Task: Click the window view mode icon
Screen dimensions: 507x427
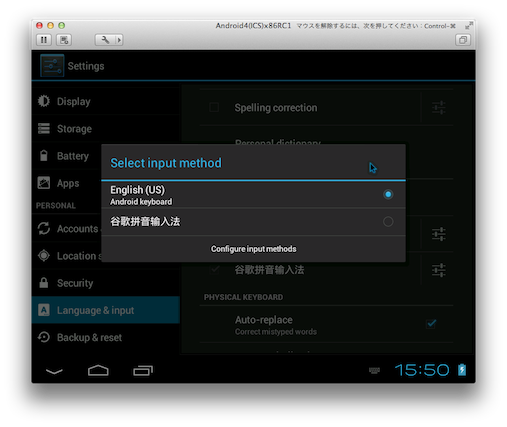Action: [x=463, y=40]
